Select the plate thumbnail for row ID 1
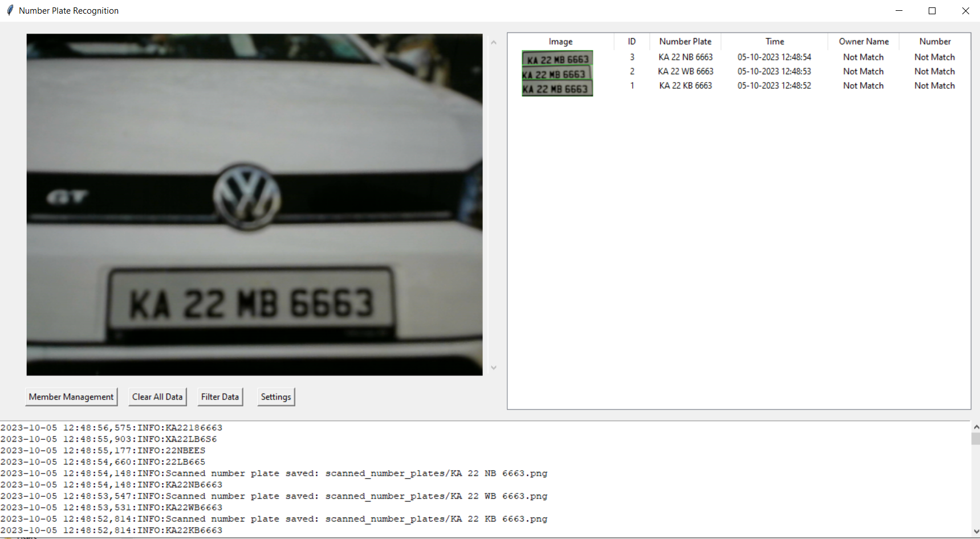The width and height of the screenshot is (980, 539). tap(557, 88)
